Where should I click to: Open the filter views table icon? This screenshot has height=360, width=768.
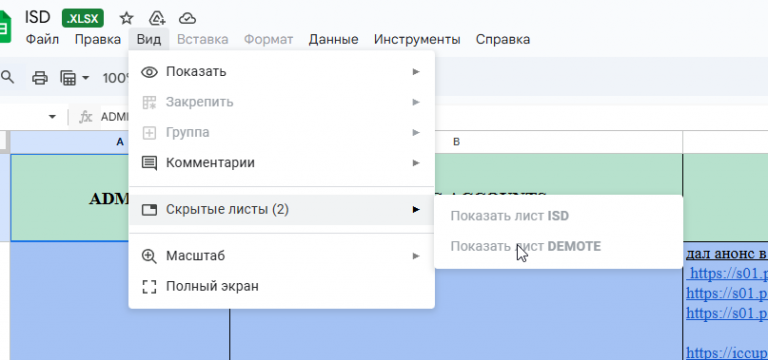69,78
